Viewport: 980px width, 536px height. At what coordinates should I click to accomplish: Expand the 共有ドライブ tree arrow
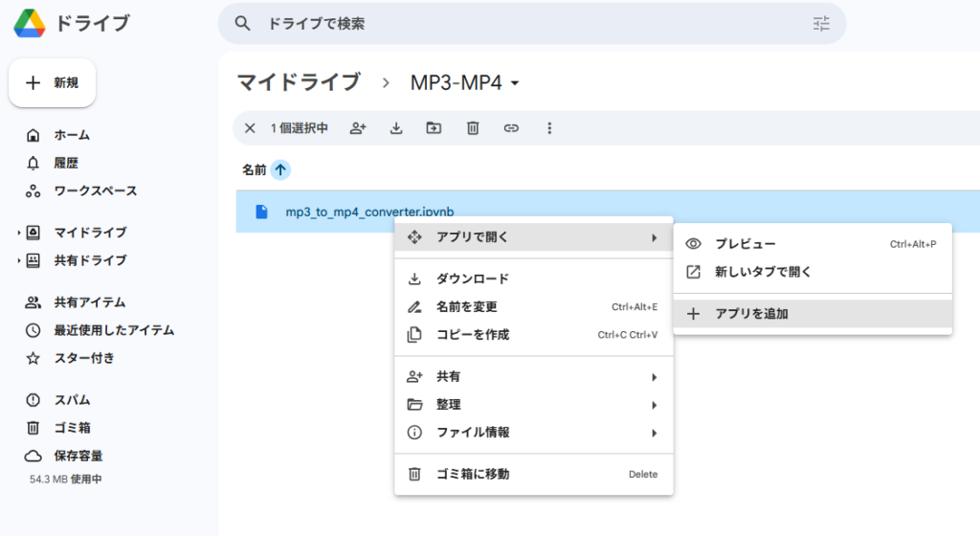point(19,260)
